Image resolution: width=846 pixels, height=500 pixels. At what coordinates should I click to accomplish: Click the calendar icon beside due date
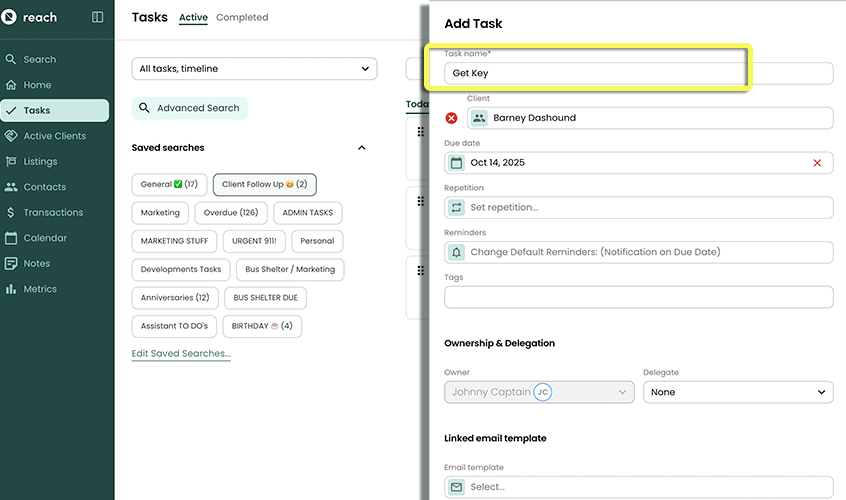457,163
